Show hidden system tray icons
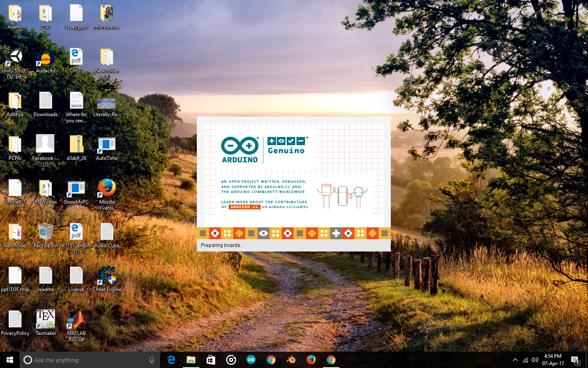Screen dimensions: 588x368 [x=515, y=360]
